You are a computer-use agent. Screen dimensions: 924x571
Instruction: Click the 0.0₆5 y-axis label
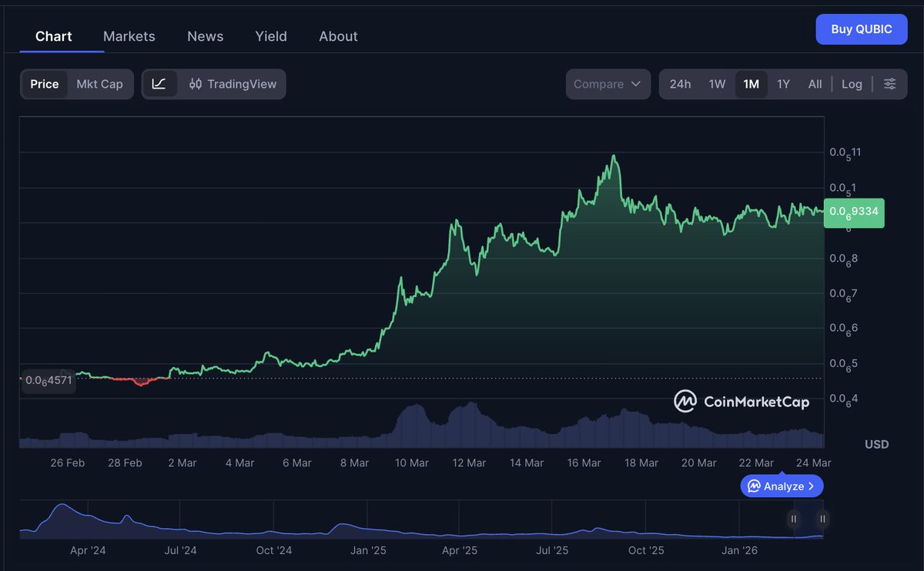(x=844, y=364)
